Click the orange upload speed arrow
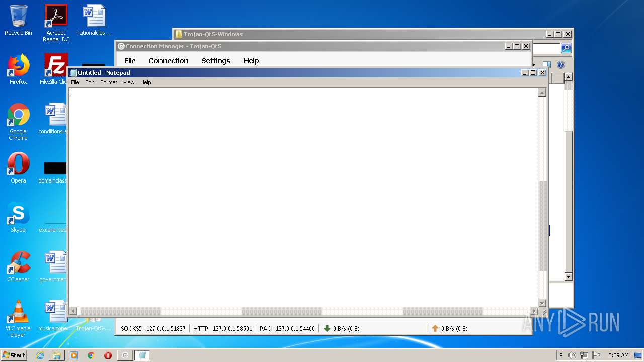The width and height of the screenshot is (644, 362). tap(435, 328)
